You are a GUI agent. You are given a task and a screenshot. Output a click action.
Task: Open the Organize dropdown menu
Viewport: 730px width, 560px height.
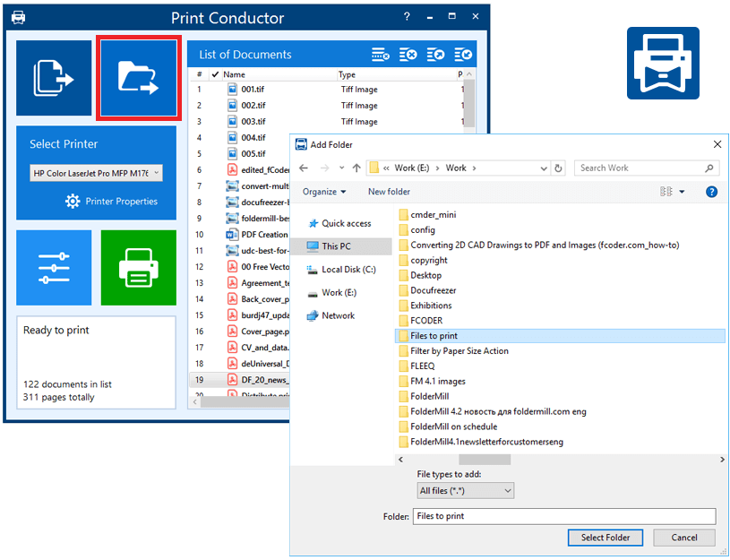(324, 192)
